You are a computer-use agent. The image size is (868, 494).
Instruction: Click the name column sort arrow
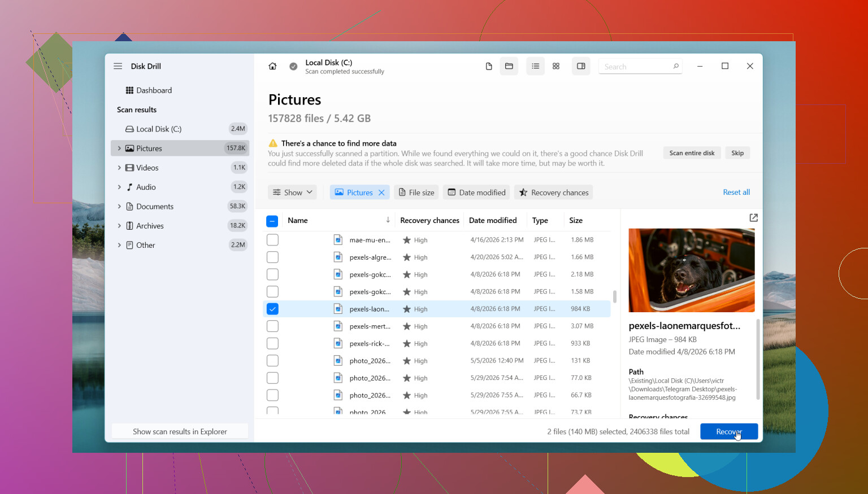(388, 220)
